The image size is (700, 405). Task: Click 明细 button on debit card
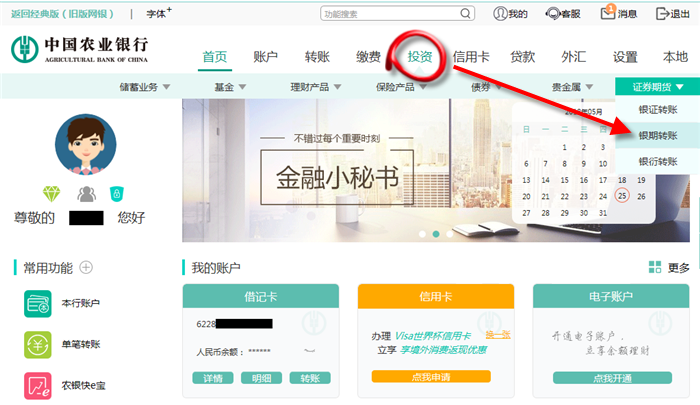point(262,378)
